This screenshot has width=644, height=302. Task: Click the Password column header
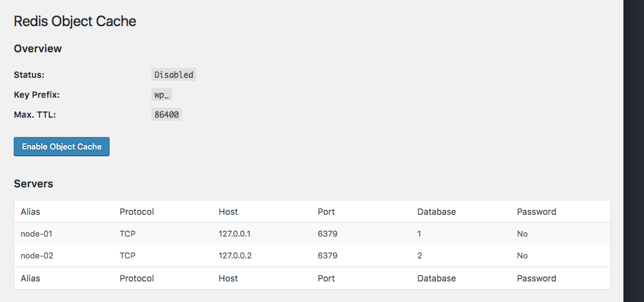536,212
